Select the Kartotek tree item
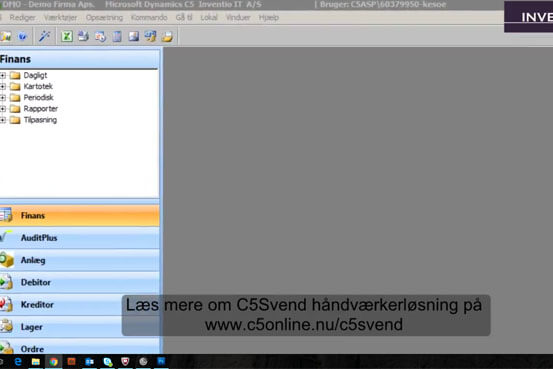The width and height of the screenshot is (553, 369). click(x=38, y=86)
